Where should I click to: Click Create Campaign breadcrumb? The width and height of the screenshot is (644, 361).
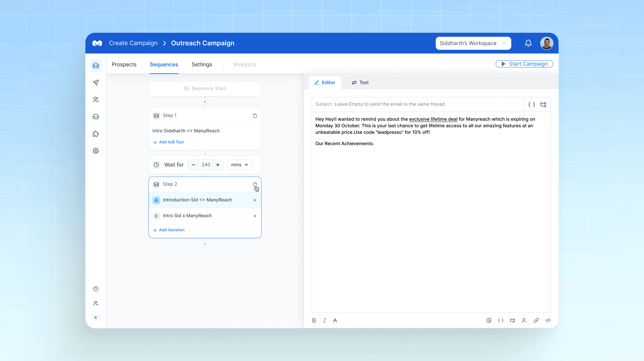133,43
